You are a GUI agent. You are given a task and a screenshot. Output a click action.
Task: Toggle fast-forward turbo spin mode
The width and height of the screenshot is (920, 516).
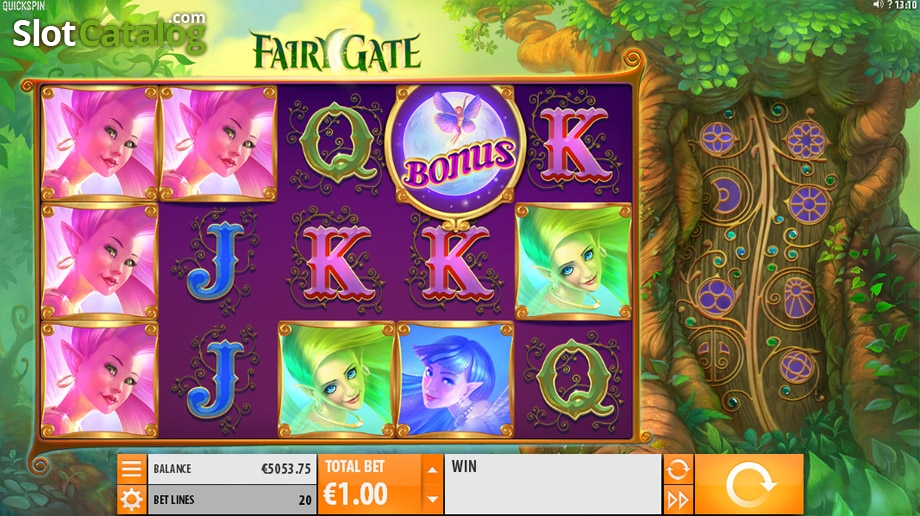pos(678,500)
